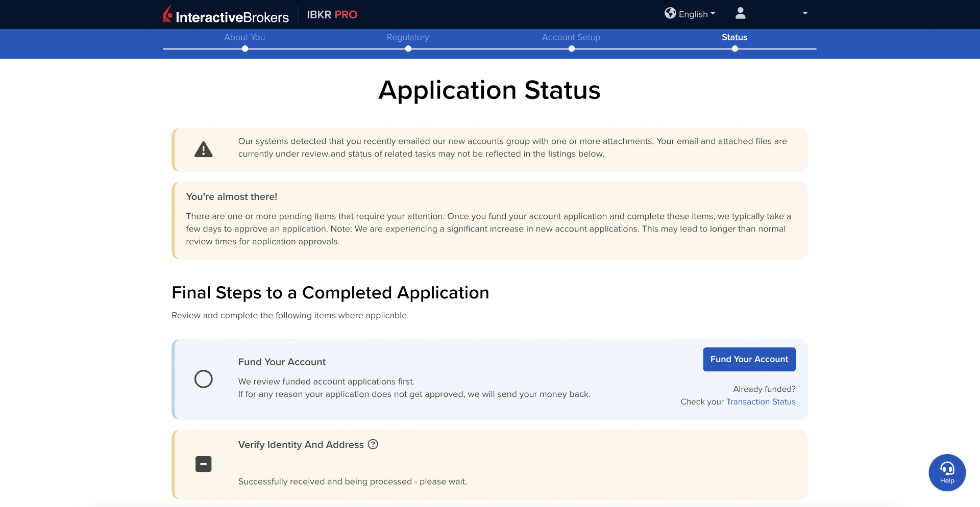Screen dimensions: 980x507
Task: Open the Account Setup step
Action: click(x=571, y=37)
